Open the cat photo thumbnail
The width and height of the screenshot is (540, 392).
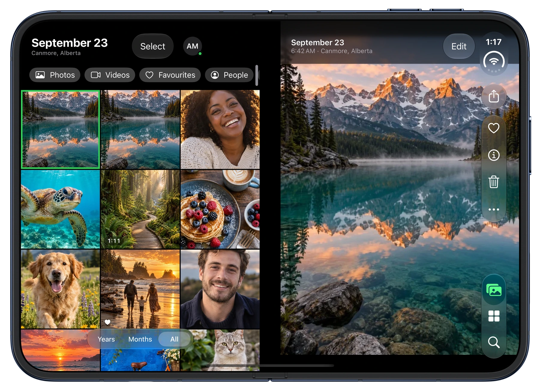coord(220,350)
